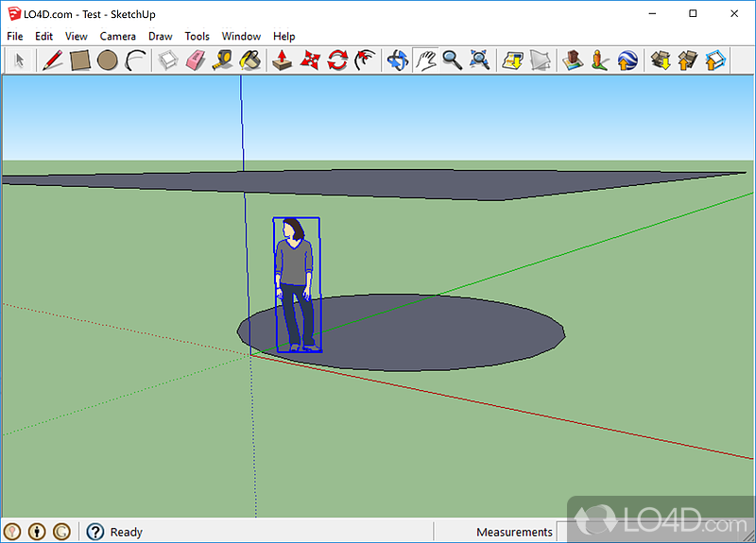Select the Line pencil tool
This screenshot has width=756, height=543.
(53, 60)
